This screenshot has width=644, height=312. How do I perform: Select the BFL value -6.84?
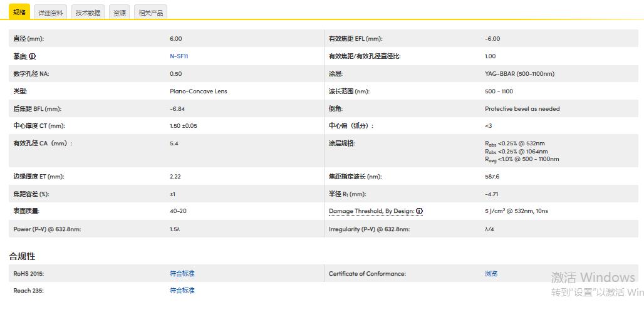pos(177,109)
